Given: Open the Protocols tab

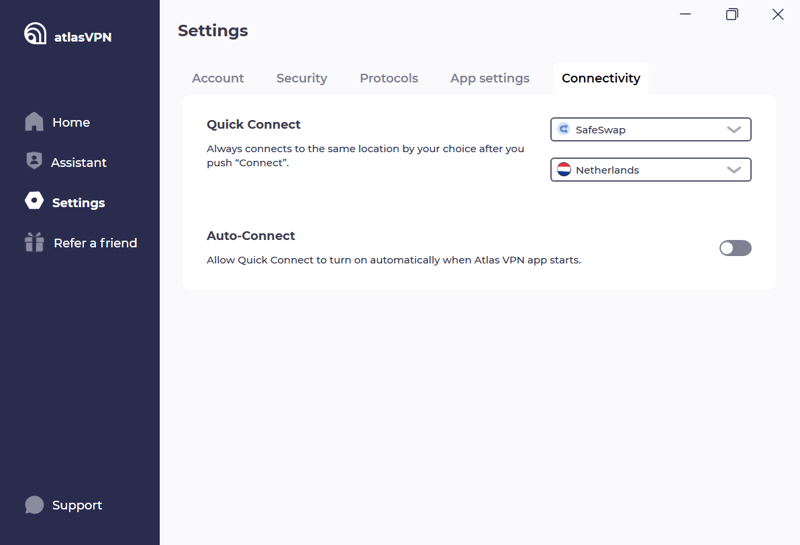Looking at the screenshot, I should coord(389,78).
